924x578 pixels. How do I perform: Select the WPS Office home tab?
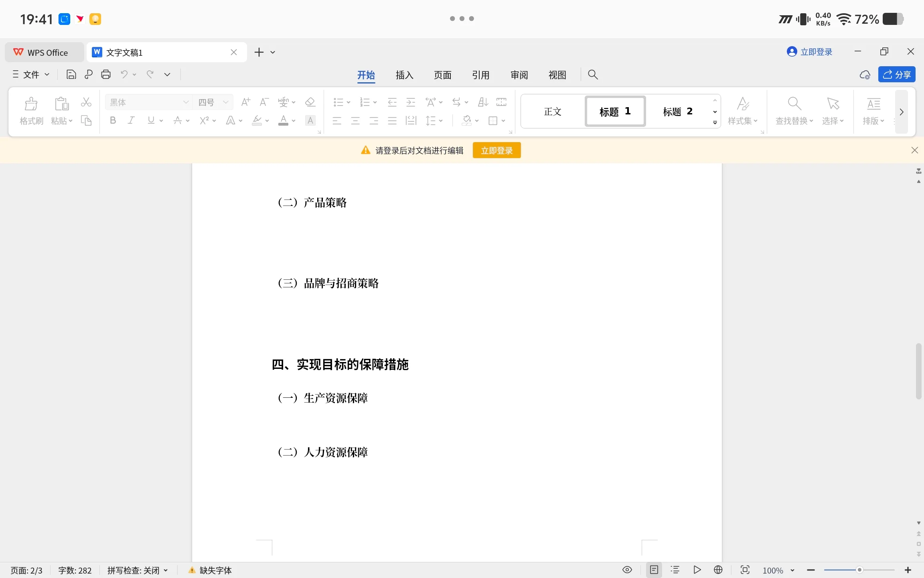[x=44, y=53]
